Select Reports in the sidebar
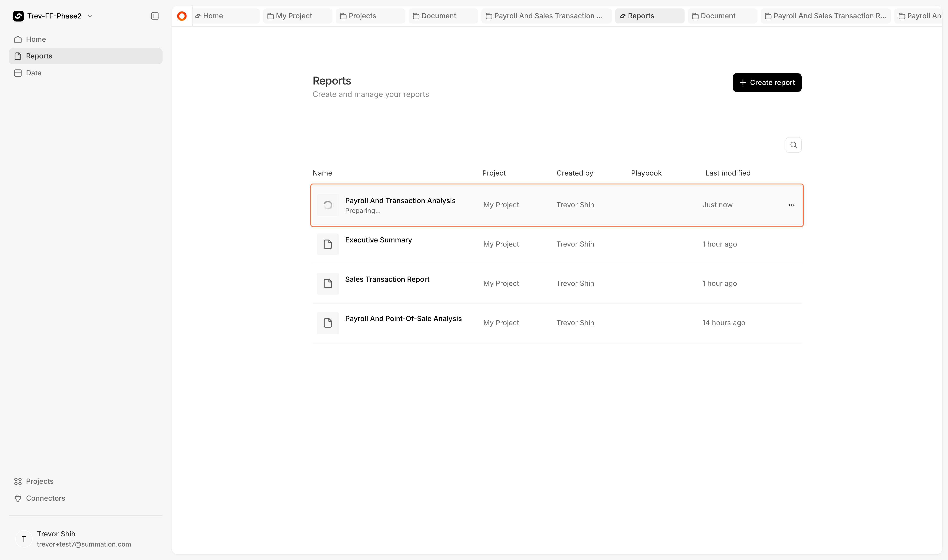 pos(85,56)
